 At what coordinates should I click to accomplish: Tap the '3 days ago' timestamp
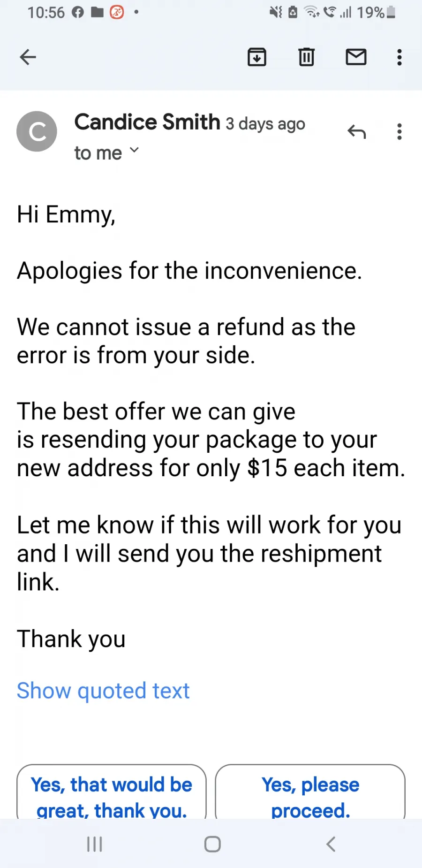265,124
